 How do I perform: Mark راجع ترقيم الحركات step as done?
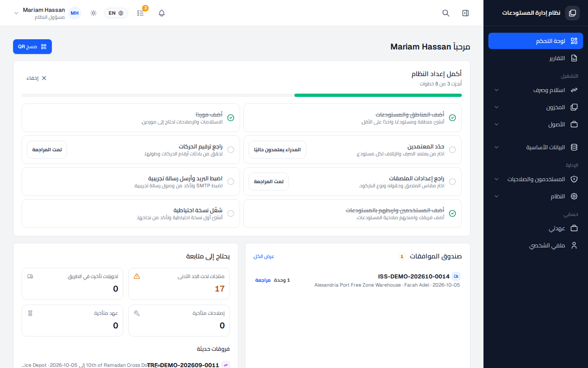231,150
